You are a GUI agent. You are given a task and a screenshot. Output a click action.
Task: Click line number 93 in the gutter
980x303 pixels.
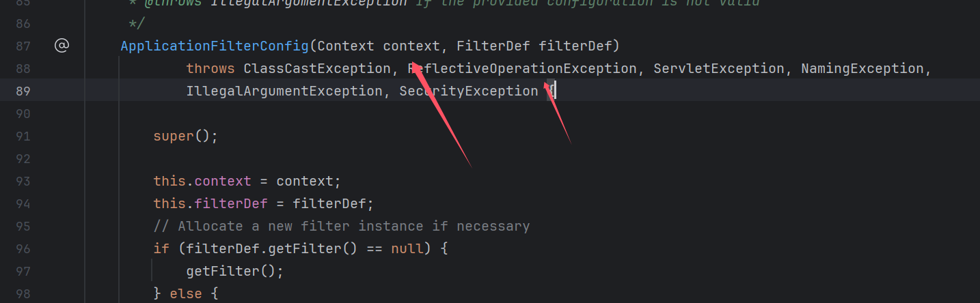point(23,181)
